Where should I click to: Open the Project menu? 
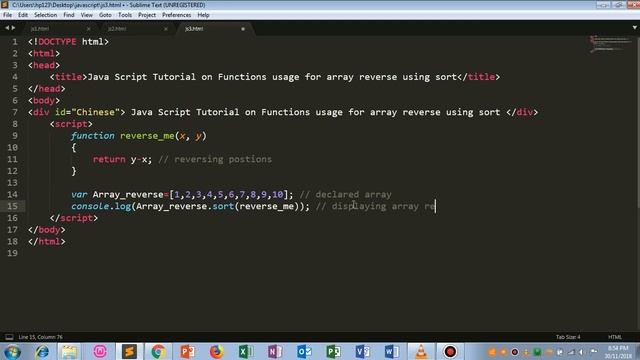coord(147,15)
